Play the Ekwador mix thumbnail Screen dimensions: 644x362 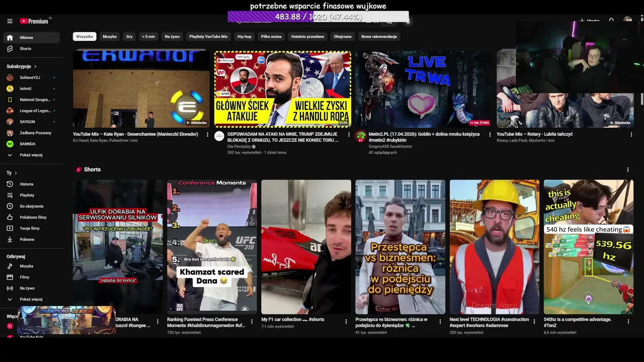pyautogui.click(x=141, y=89)
